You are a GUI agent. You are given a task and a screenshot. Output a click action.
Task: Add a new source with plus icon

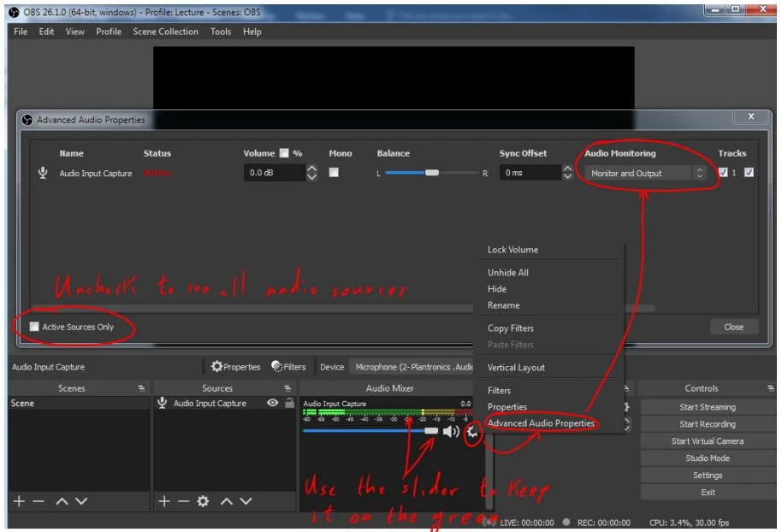(166, 501)
